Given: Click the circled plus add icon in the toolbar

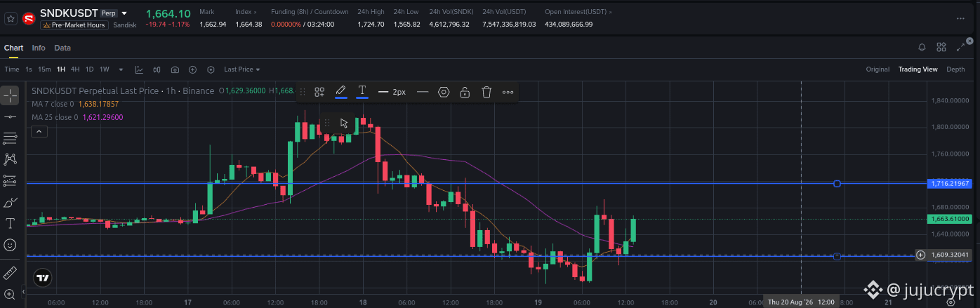Looking at the screenshot, I should [x=192, y=69].
